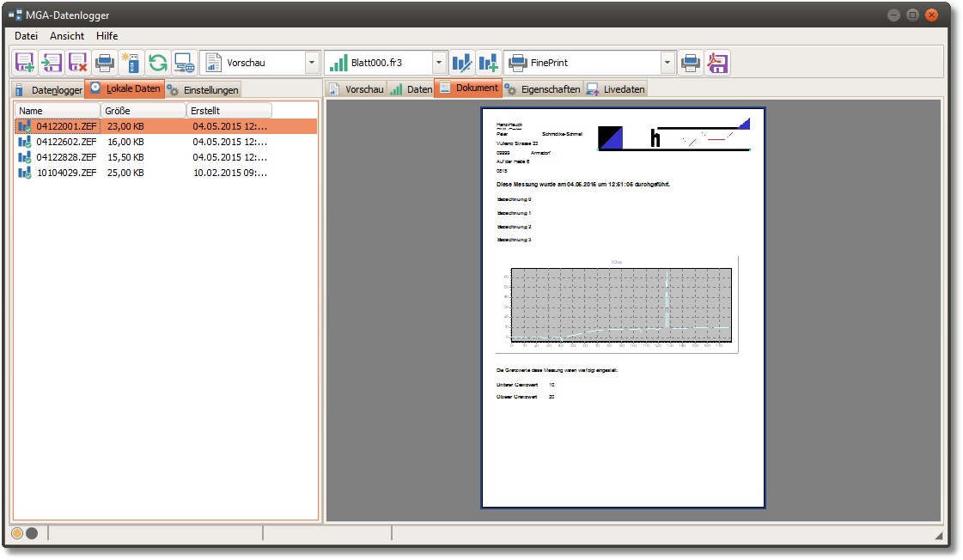This screenshot has width=963, height=560.
Task: Select the Lokale Daten tab
Action: coord(125,88)
